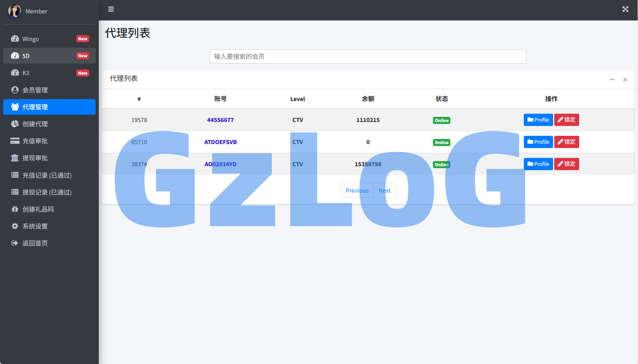
Task: Toggle the sidebar with hamburger icon
Action: pos(111,9)
